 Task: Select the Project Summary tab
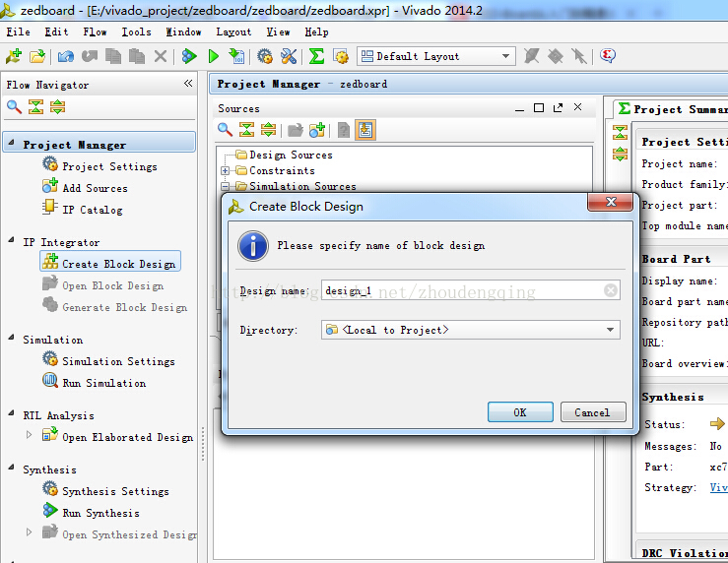pos(672,109)
